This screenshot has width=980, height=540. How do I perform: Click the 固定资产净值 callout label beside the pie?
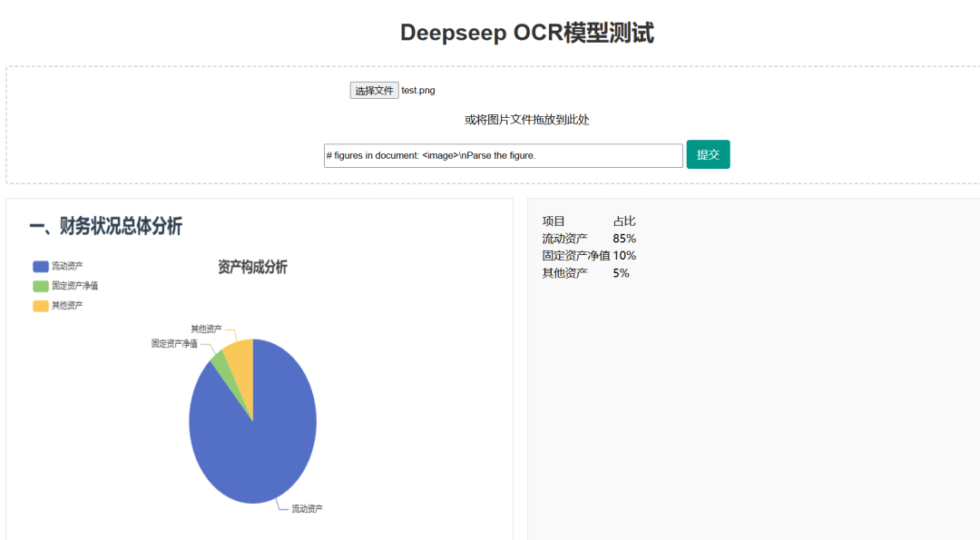pyautogui.click(x=174, y=344)
